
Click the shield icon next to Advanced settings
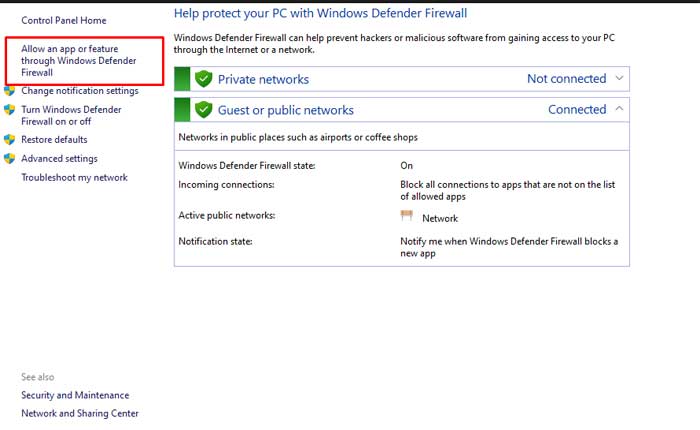[10, 159]
